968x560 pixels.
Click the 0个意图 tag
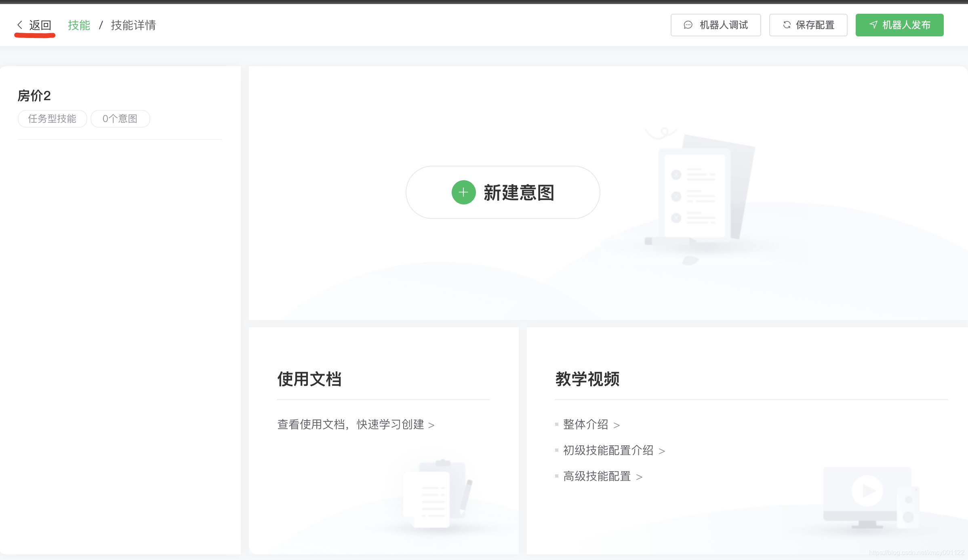point(120,119)
